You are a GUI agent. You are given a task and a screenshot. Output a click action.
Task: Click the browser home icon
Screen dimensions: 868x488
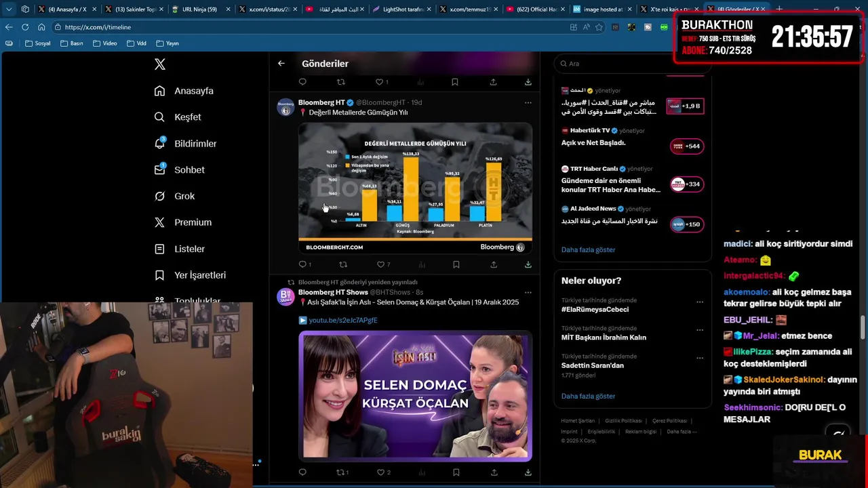[41, 27]
